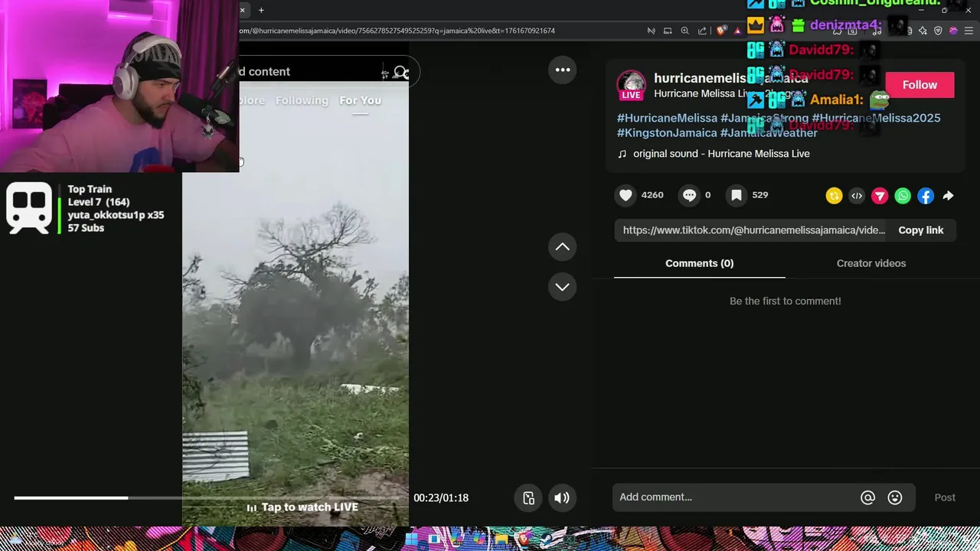Click the zoom magnifier in address bar

click(684, 31)
